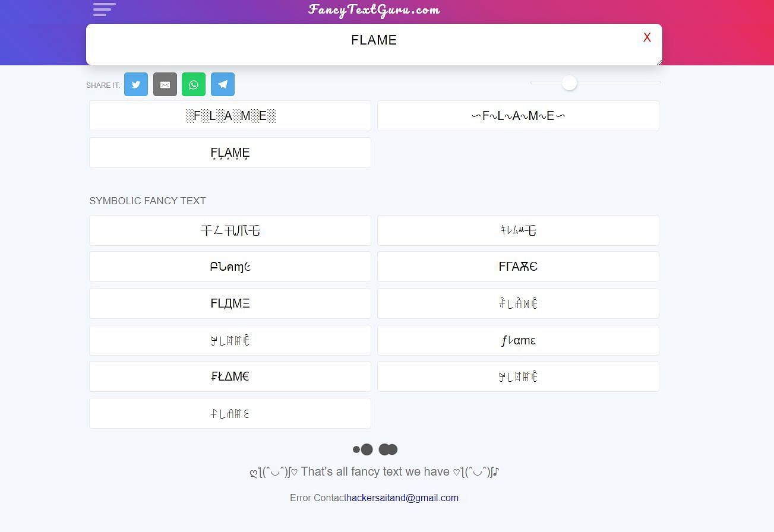Share via the WhatsApp icon
The width and height of the screenshot is (774, 532).
[194, 84]
